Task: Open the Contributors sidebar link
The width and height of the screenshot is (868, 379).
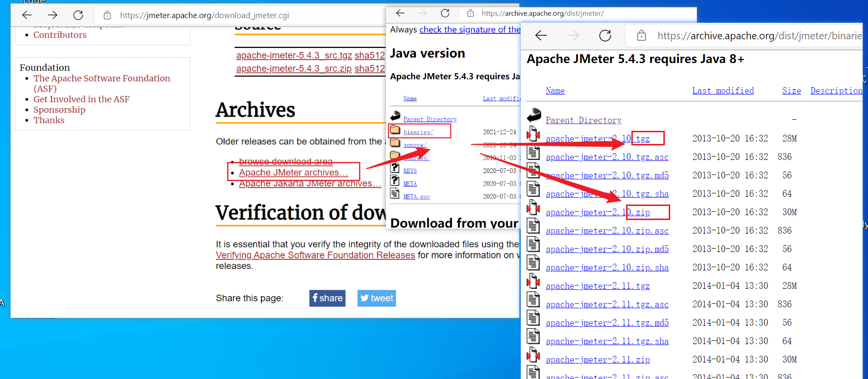Action: [60, 35]
